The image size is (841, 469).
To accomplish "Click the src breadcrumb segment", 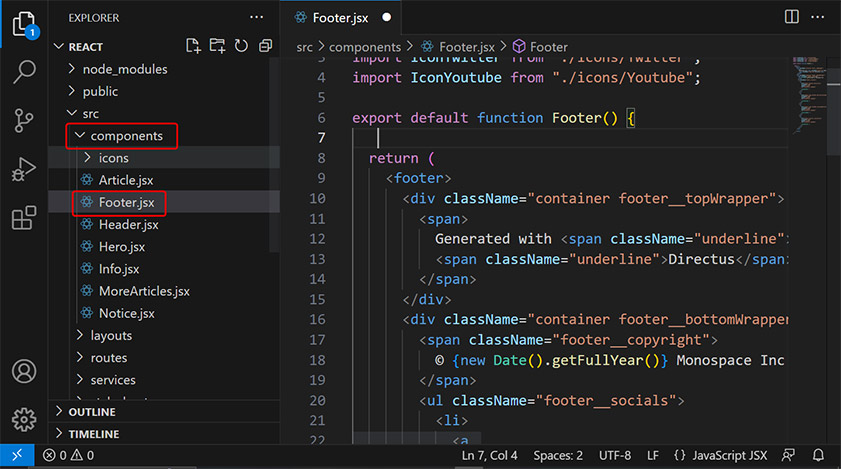I will (304, 47).
